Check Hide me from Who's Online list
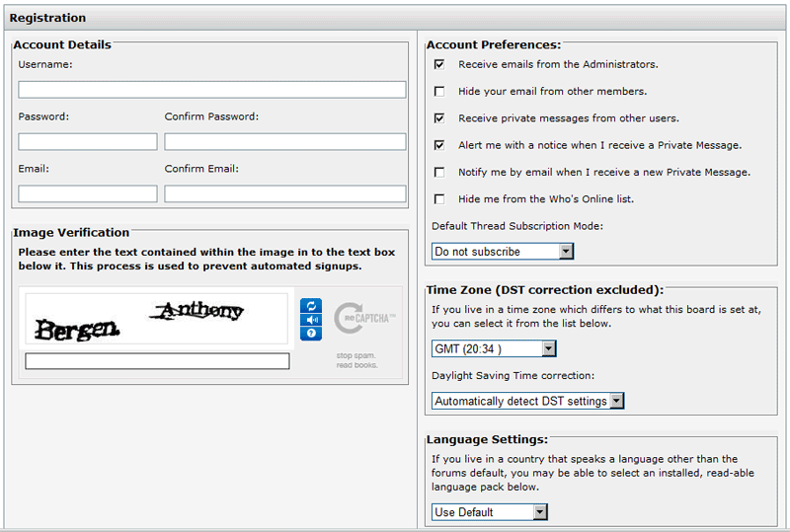This screenshot has height=532, width=790. [439, 199]
